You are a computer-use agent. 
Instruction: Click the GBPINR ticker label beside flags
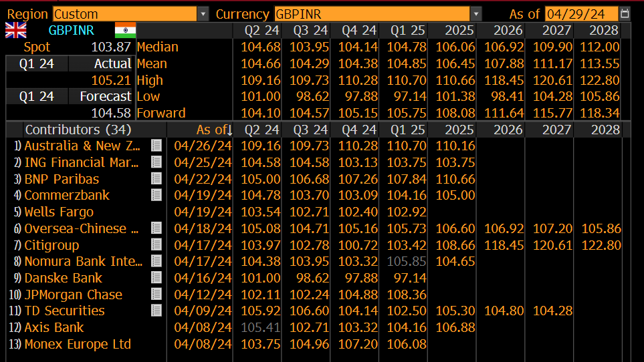click(71, 30)
